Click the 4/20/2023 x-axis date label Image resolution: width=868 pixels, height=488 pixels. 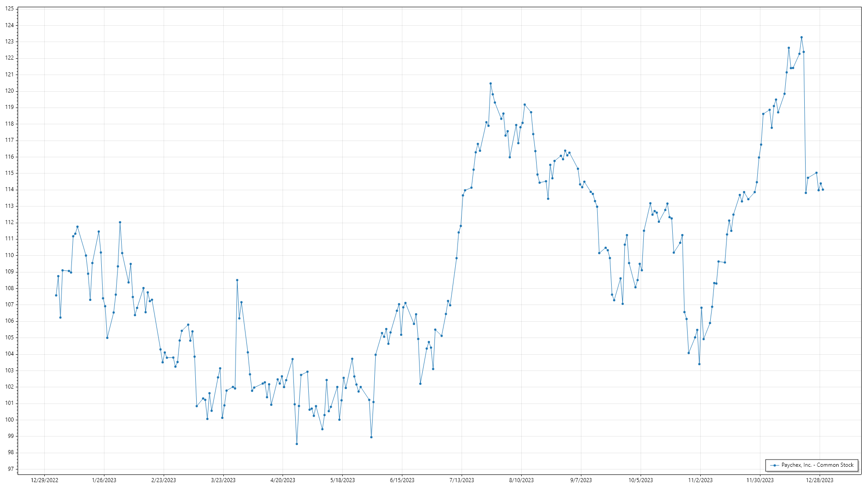(x=283, y=480)
